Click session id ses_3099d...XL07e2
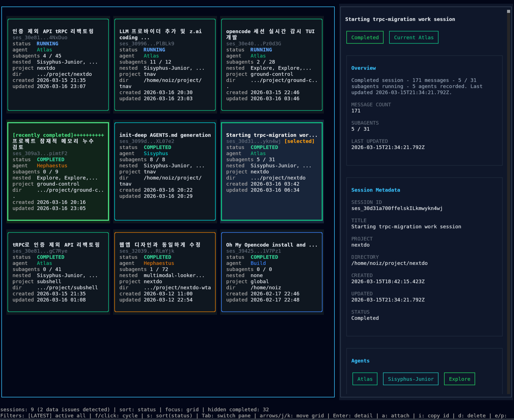Viewport: 514px width, 420px height. point(147,141)
